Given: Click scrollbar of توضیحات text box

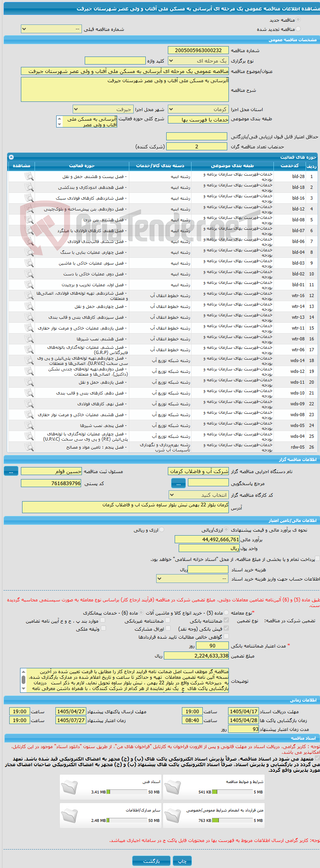Looking at the screenshot, I should [23, 680].
